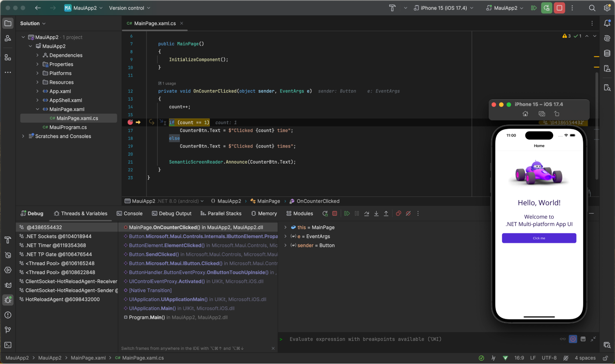Open Search Everywhere with the magnifier
The image size is (615, 364).
point(592,8)
